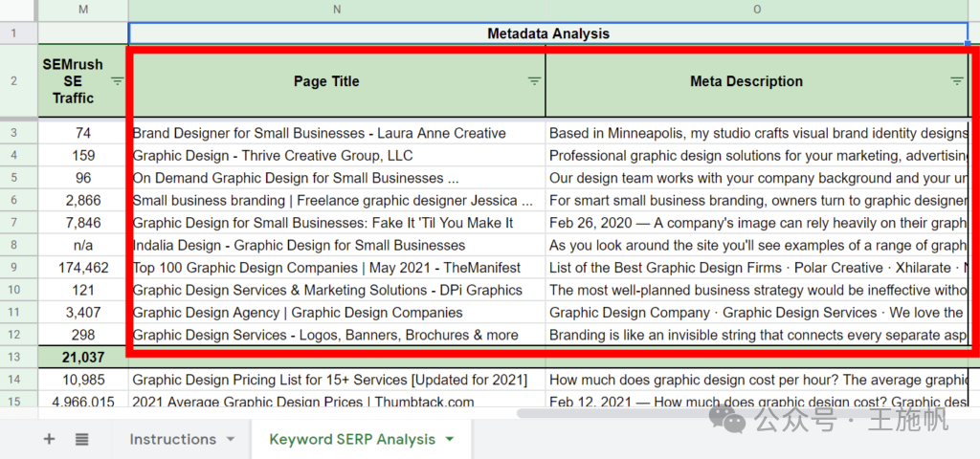Image resolution: width=980 pixels, height=459 pixels.
Task: Select column O header
Action: point(757,10)
